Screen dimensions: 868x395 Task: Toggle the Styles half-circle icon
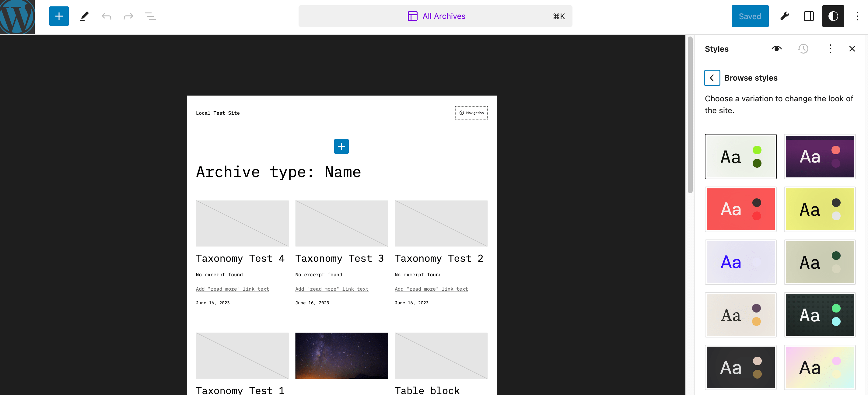tap(833, 16)
